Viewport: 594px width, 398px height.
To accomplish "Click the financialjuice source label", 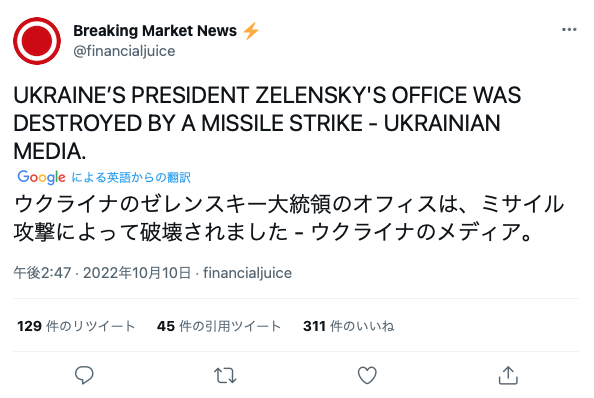I will [x=247, y=273].
